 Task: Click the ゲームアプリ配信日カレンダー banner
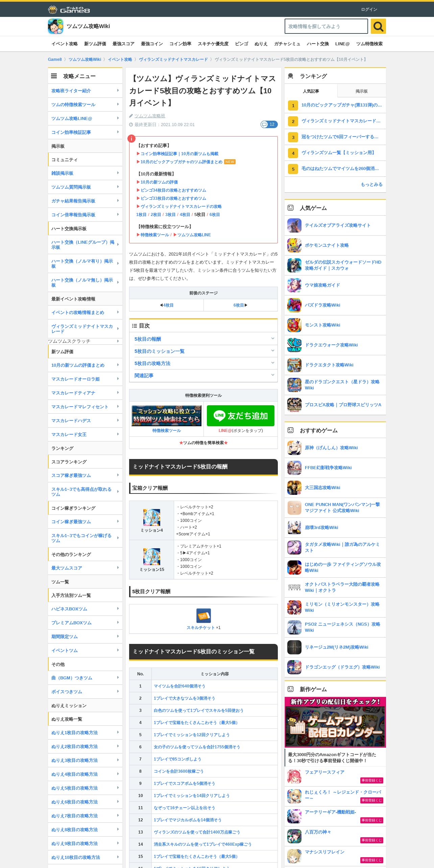coord(335,722)
